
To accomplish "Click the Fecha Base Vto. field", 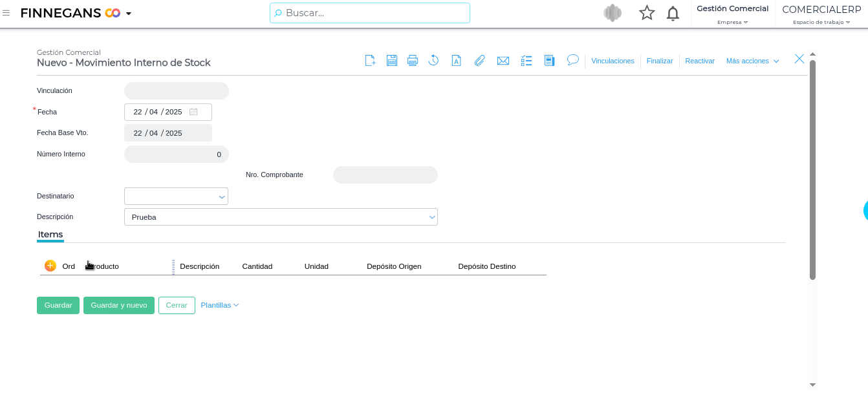I will coord(168,133).
